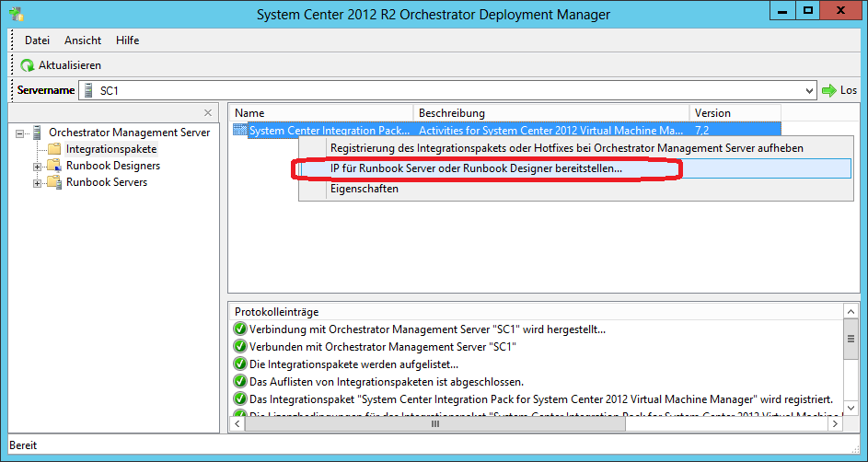Collapse the Orchestrator Management Server node
The width and height of the screenshot is (868, 462).
pyautogui.click(x=20, y=133)
